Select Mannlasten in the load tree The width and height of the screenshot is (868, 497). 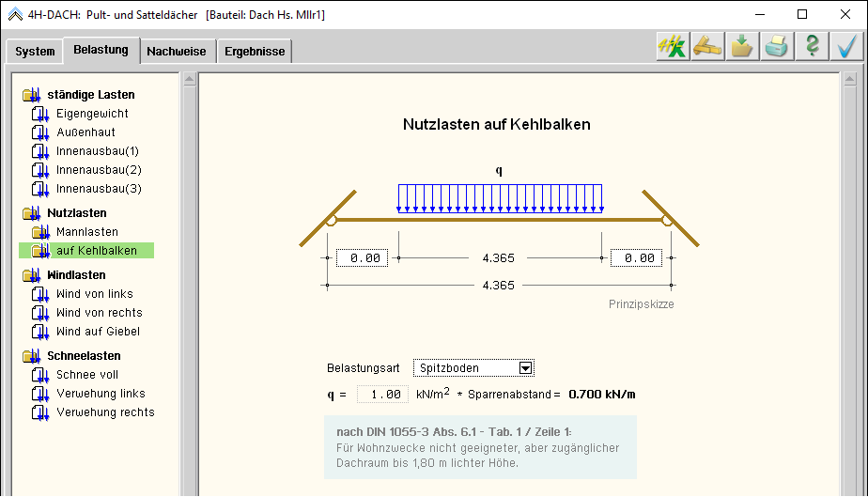click(86, 232)
